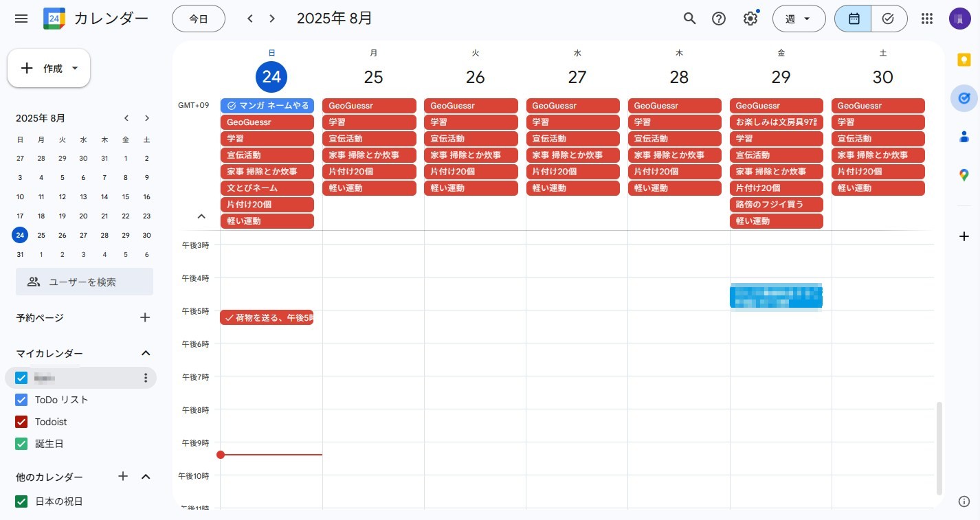Open the 宣伝活動 event on Tuesday 26
The height and width of the screenshot is (520, 980).
point(471,139)
